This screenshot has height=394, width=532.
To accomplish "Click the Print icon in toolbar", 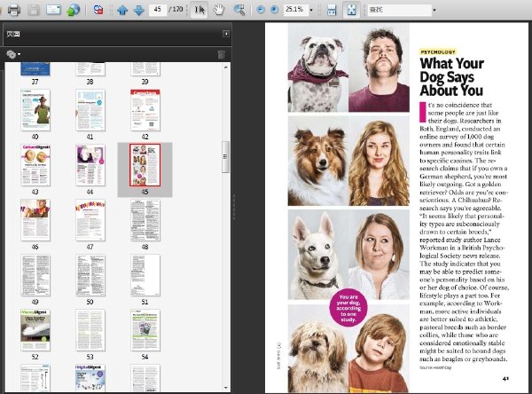I will tap(14, 10).
